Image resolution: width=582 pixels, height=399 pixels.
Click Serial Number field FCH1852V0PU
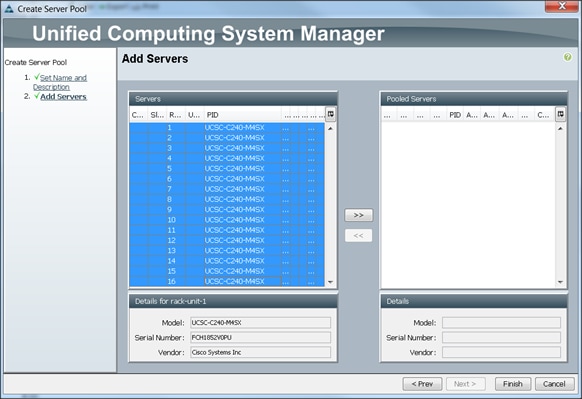[261, 337]
